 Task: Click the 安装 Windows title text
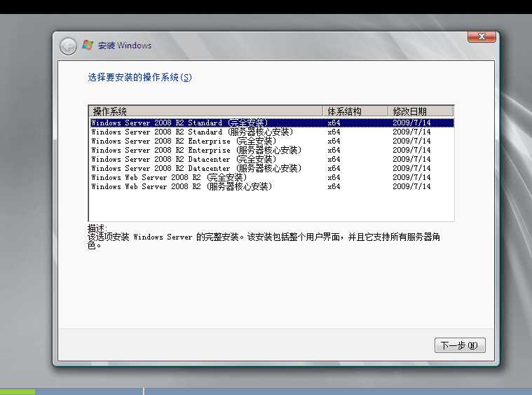125,46
